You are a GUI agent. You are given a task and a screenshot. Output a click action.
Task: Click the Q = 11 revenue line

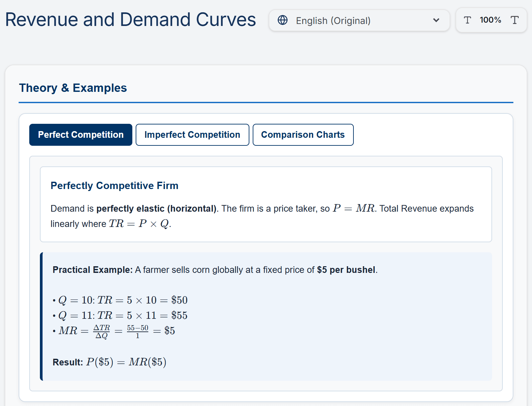120,315
